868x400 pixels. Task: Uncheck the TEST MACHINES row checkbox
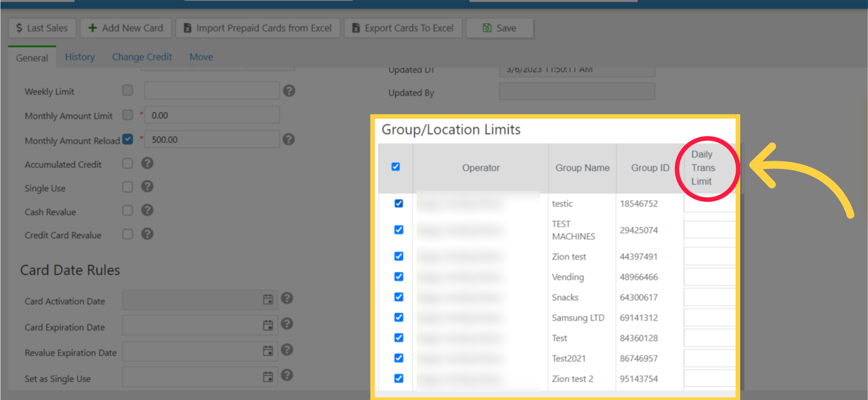399,230
